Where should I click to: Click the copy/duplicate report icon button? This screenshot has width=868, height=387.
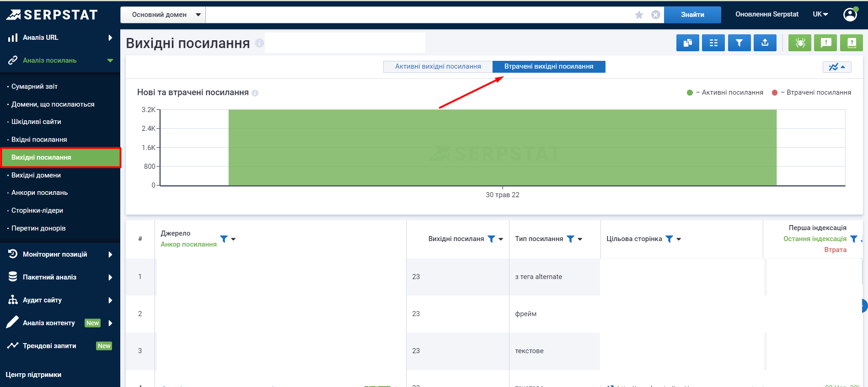(x=687, y=43)
